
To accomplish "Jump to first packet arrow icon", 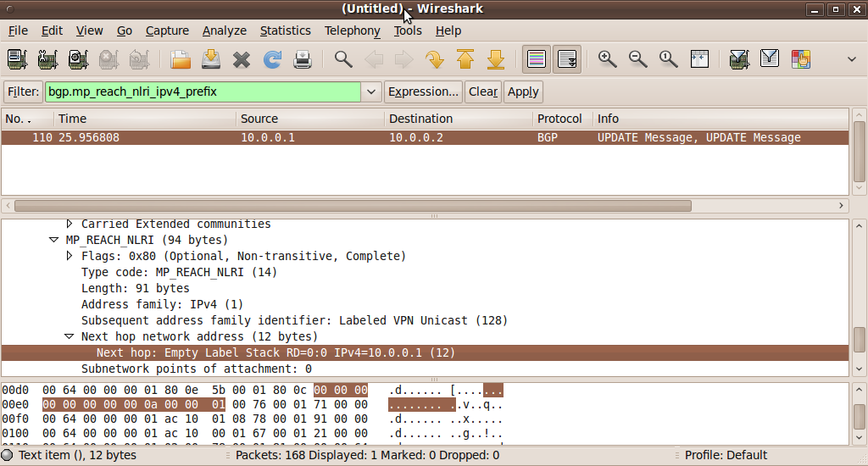I will [465, 59].
